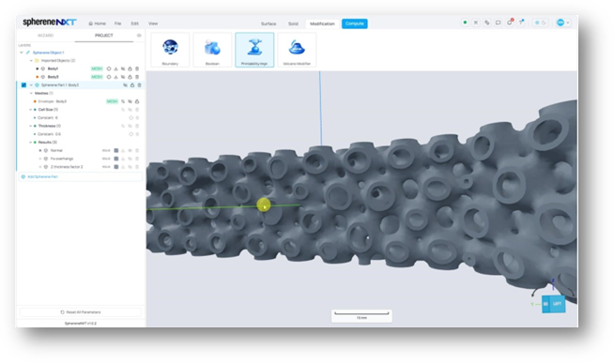The image size is (614, 364).
Task: Open the user account dropdown arrow
Action: point(568,23)
